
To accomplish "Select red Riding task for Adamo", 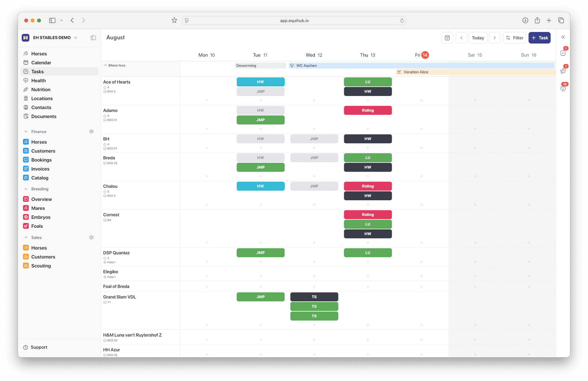I will point(368,110).
